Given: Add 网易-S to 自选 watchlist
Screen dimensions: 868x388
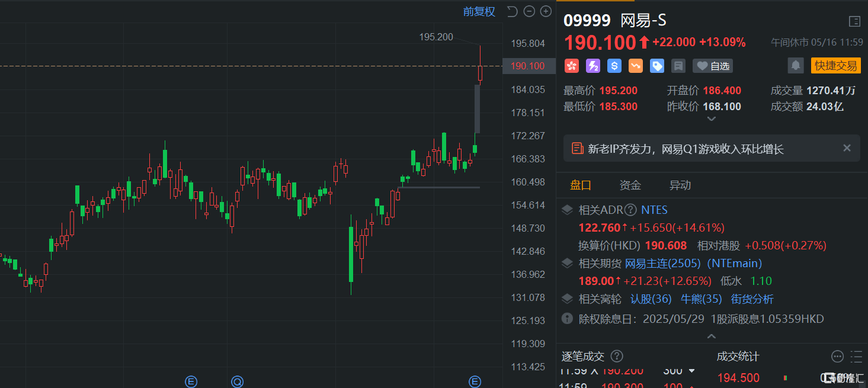Looking at the screenshot, I should coord(713,66).
